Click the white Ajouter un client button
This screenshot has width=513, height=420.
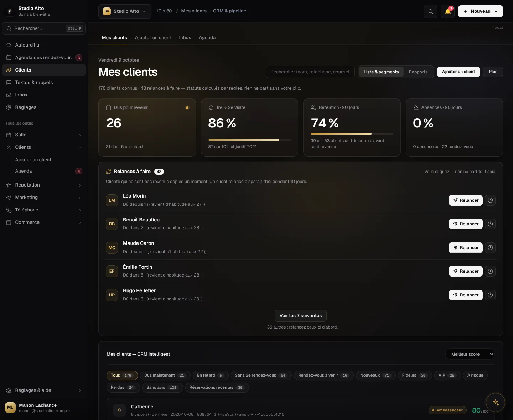point(458,72)
